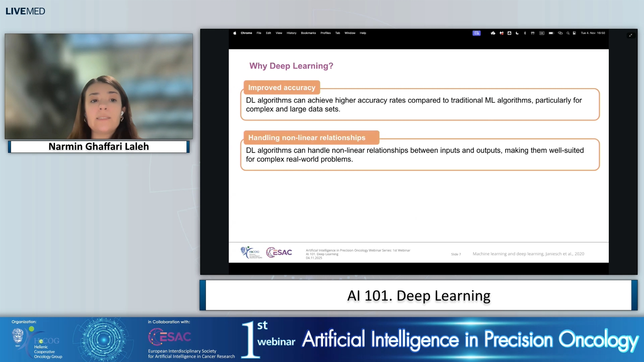The height and width of the screenshot is (362, 644).
Task: Click the speaker's webcam video thumbnail
Action: [99, 86]
